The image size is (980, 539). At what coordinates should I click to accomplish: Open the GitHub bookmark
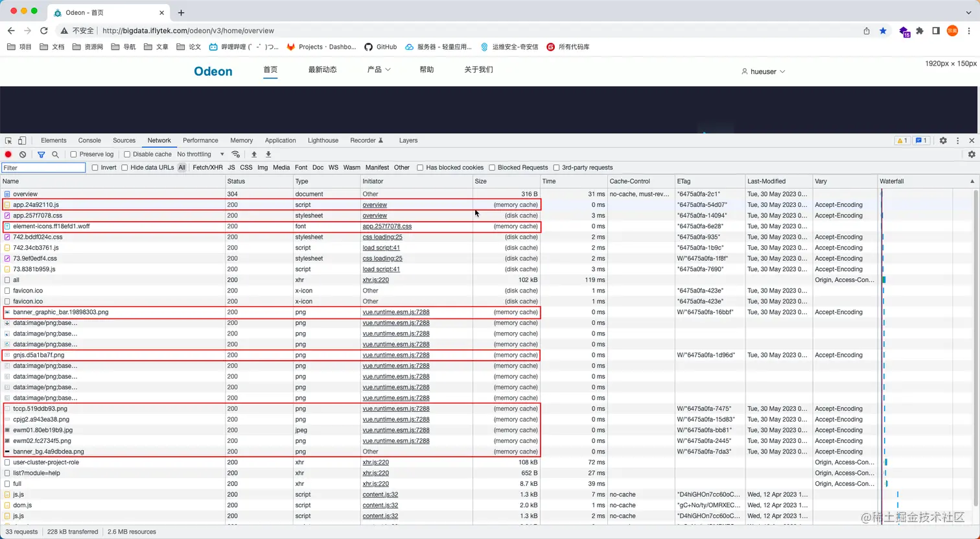click(x=380, y=47)
